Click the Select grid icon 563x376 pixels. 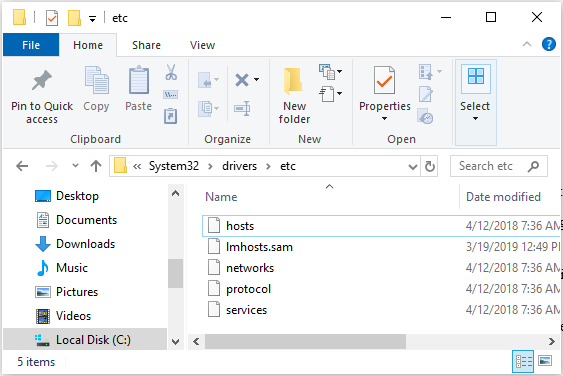click(x=476, y=76)
